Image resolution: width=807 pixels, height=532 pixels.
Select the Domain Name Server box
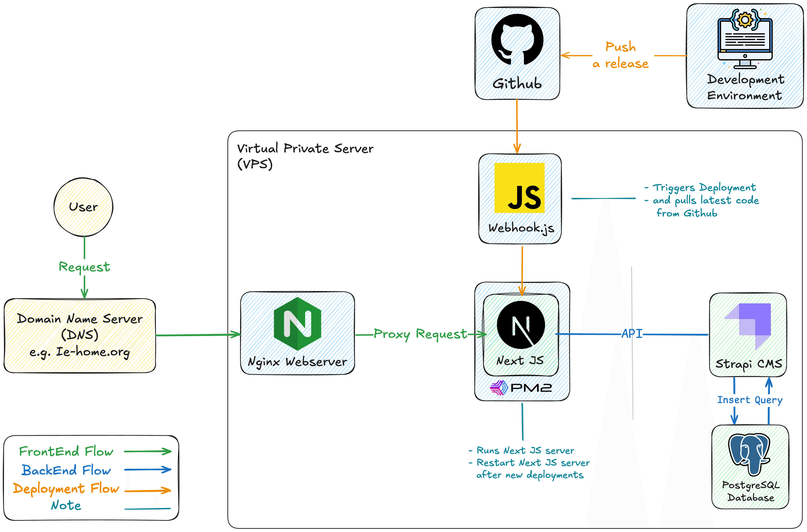click(80, 335)
